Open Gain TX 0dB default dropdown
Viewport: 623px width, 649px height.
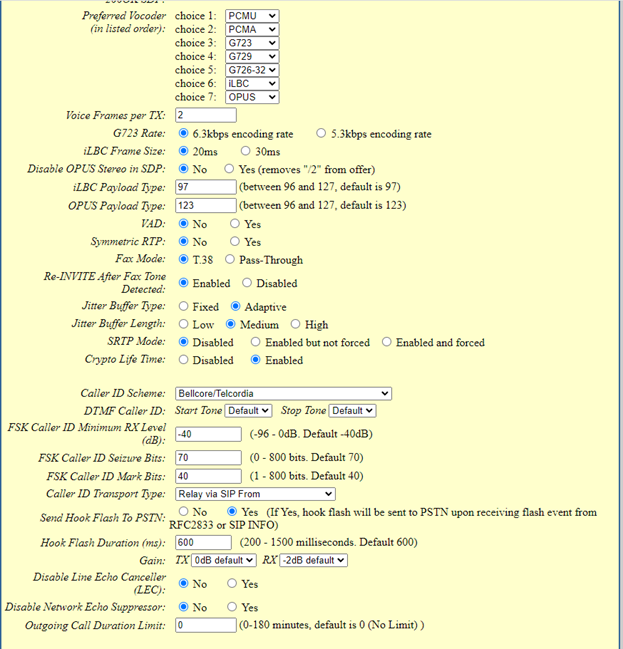224,560
